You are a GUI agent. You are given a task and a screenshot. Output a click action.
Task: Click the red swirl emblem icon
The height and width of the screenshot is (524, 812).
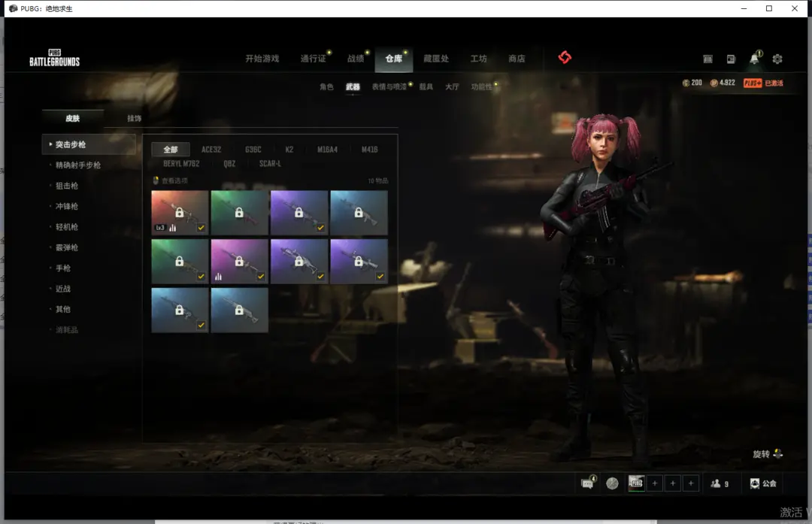pos(565,57)
